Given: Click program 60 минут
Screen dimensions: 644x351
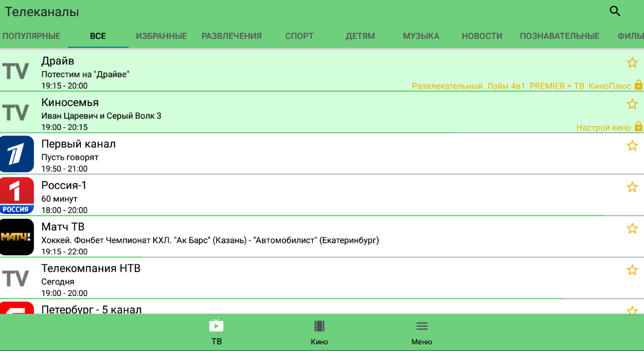Looking at the screenshot, I should 59,199.
